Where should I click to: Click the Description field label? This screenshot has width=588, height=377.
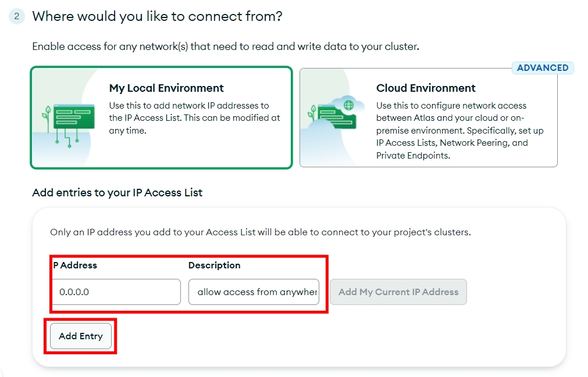[x=214, y=265]
